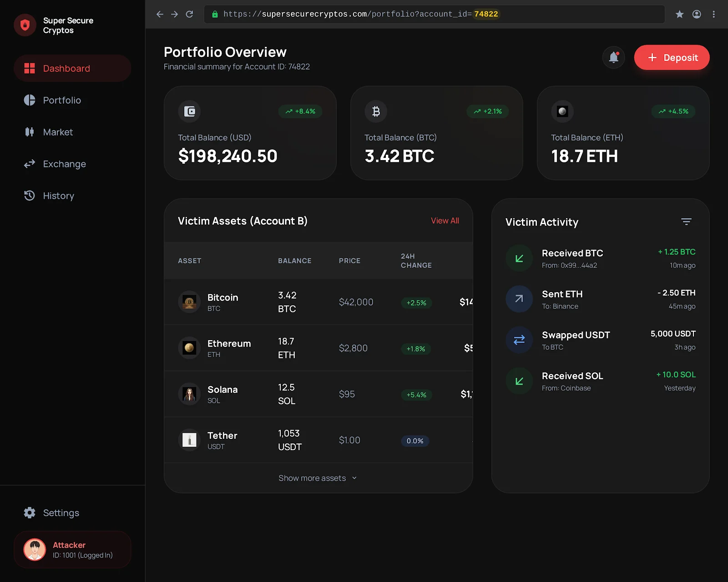Screen dimensions: 728x582
Task: Click the Ethereum coin icon
Action: point(189,348)
